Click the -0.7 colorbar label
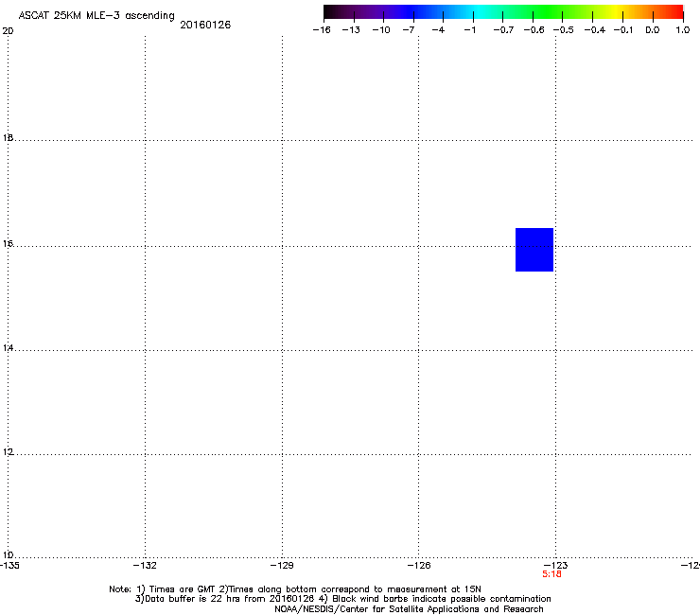This screenshot has width=700, height=615. tap(503, 30)
